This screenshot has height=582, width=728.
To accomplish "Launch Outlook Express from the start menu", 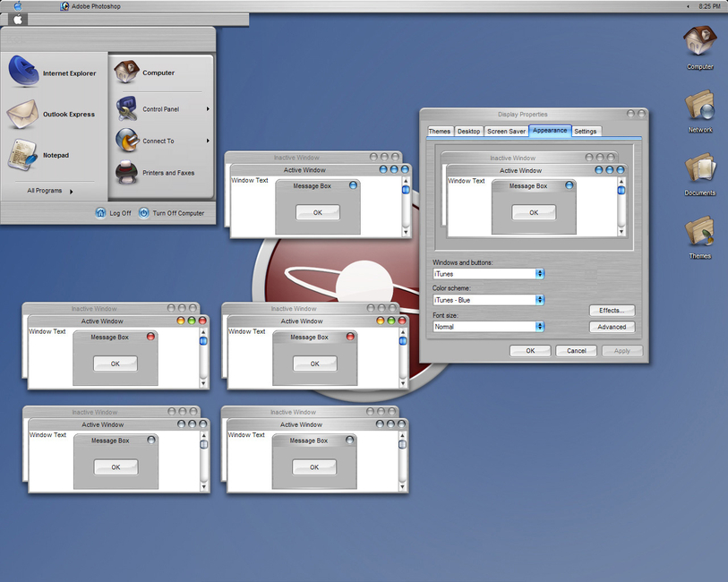I will [x=51, y=115].
